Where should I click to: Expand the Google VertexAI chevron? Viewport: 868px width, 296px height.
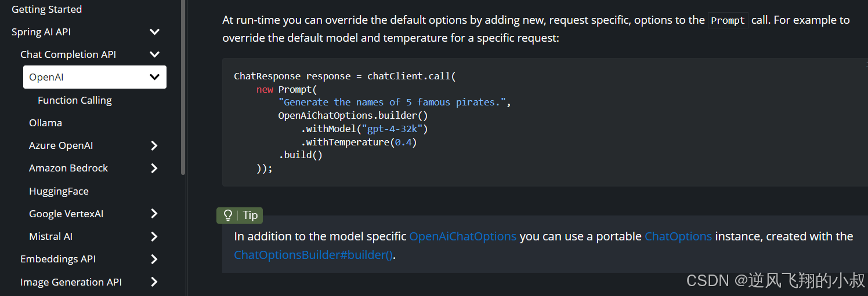coord(154,214)
